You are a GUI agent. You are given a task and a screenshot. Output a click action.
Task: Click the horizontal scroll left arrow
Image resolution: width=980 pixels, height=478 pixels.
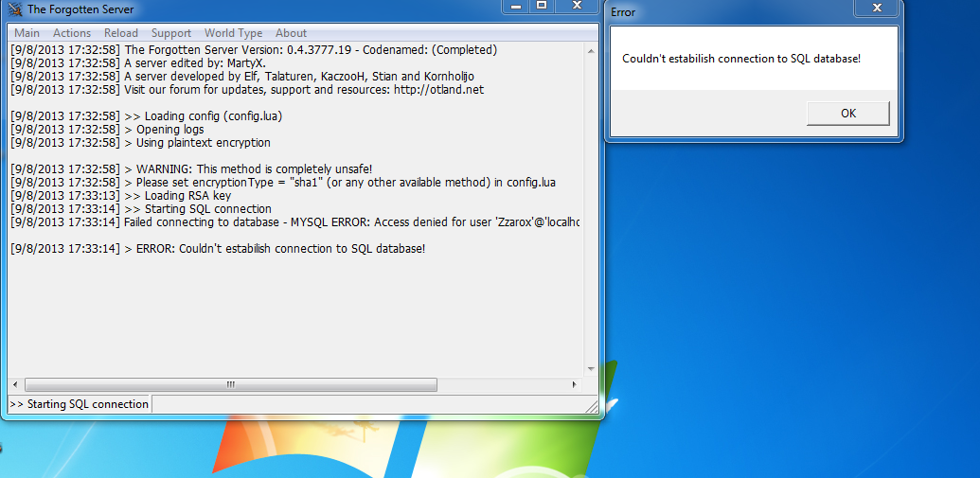15,385
